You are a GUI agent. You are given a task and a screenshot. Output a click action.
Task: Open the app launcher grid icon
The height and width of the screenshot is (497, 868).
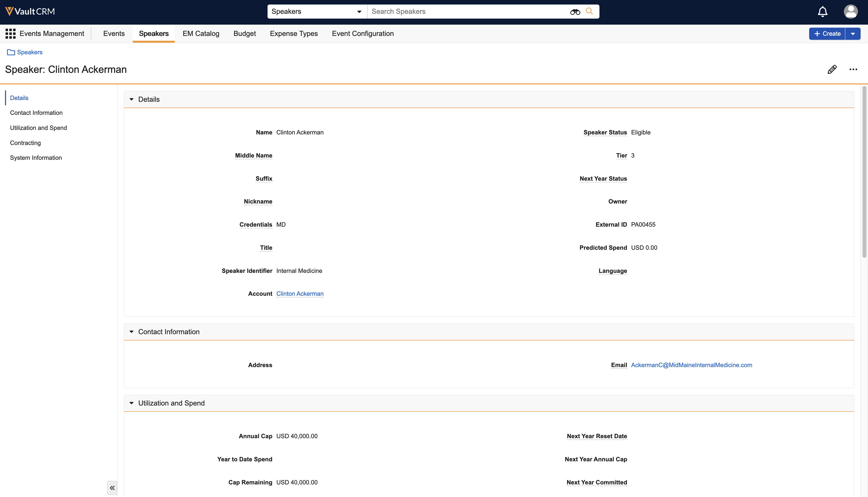[10, 33]
